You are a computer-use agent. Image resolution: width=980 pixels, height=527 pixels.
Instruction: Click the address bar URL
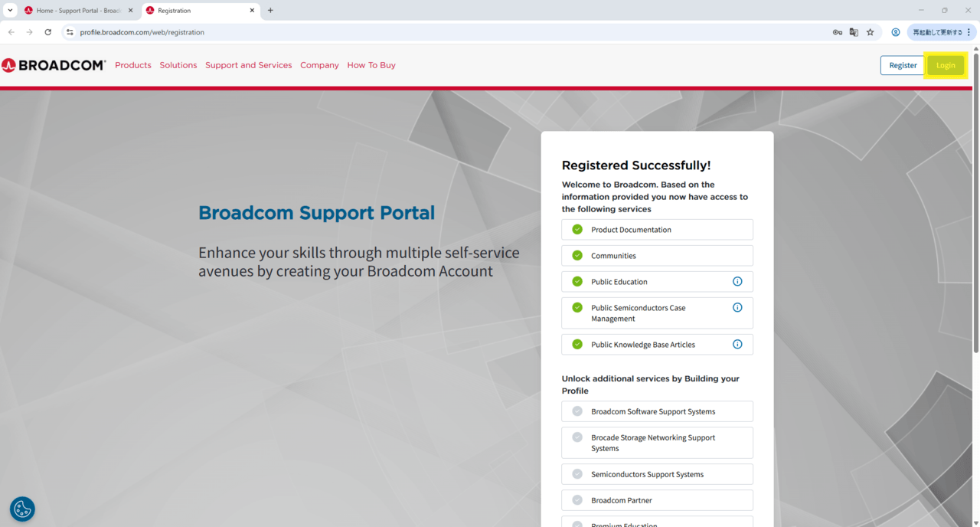coord(142,32)
